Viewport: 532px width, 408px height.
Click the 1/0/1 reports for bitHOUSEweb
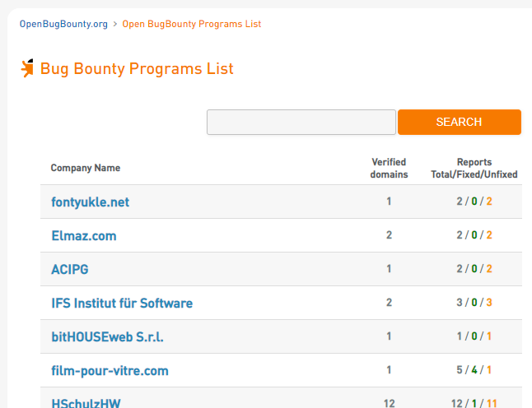[x=474, y=336]
